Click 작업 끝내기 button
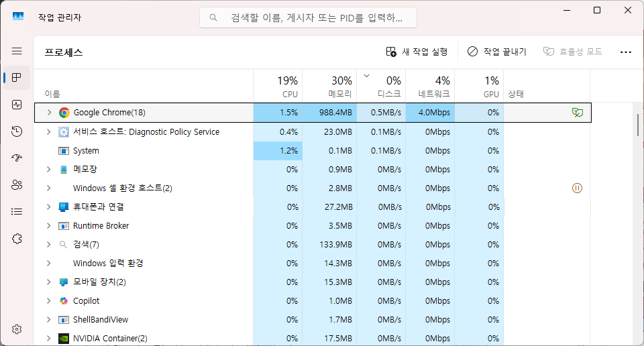This screenshot has height=346, width=644. pyautogui.click(x=496, y=52)
